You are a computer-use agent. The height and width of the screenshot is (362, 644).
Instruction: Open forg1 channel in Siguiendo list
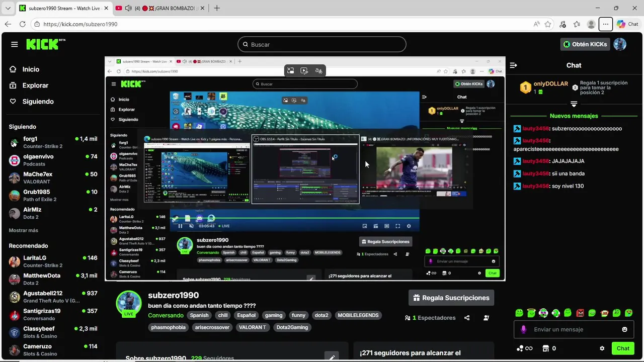click(53, 142)
